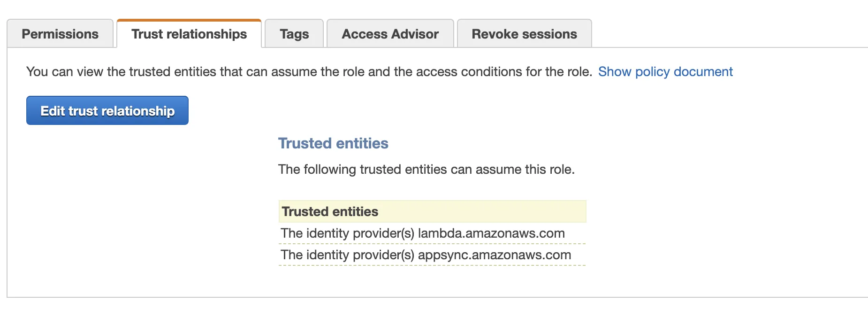Click empty tab bar right of Revoke sessions
The width and height of the screenshot is (868, 325).
[727, 33]
